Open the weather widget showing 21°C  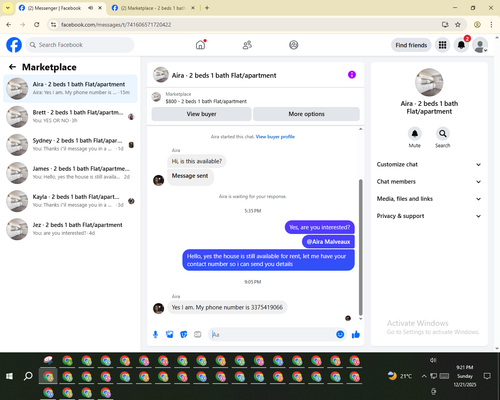coord(400,376)
